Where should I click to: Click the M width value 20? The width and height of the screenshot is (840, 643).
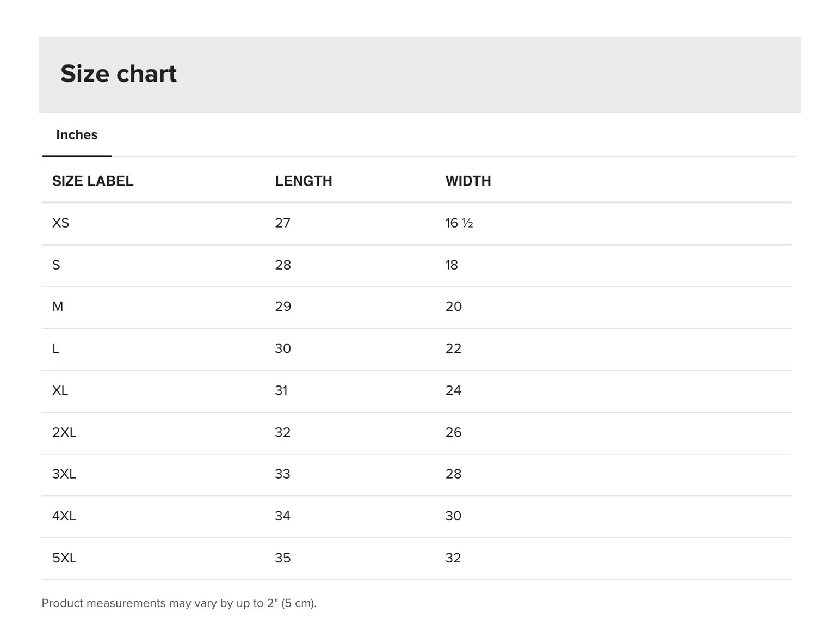453,307
